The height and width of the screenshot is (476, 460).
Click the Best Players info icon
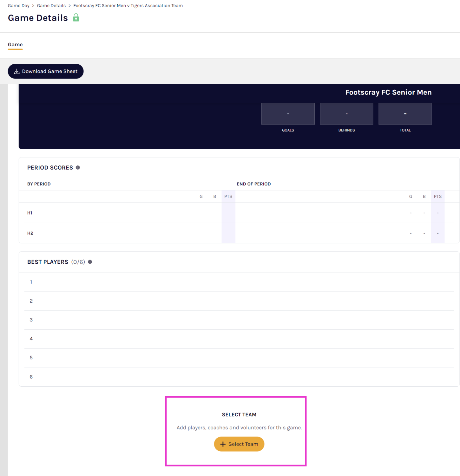pyautogui.click(x=90, y=262)
